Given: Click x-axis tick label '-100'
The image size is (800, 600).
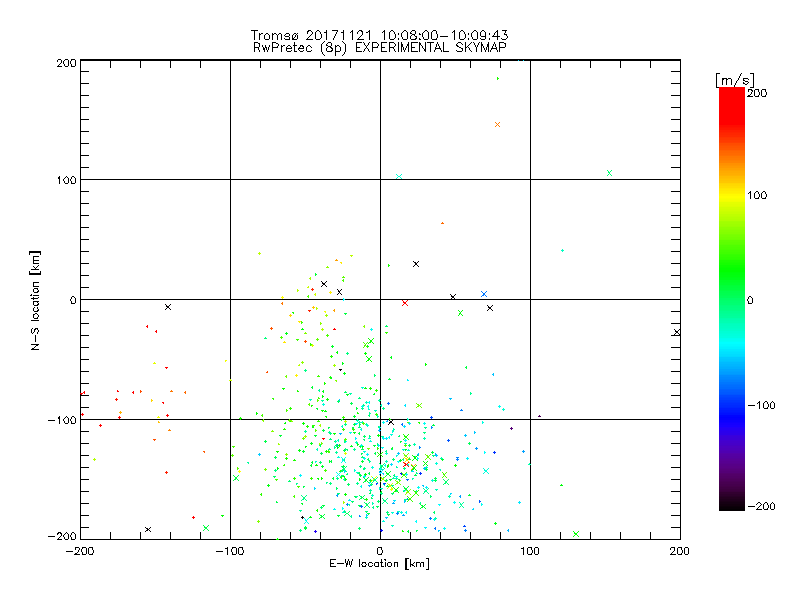Looking at the screenshot, I should (230, 551).
